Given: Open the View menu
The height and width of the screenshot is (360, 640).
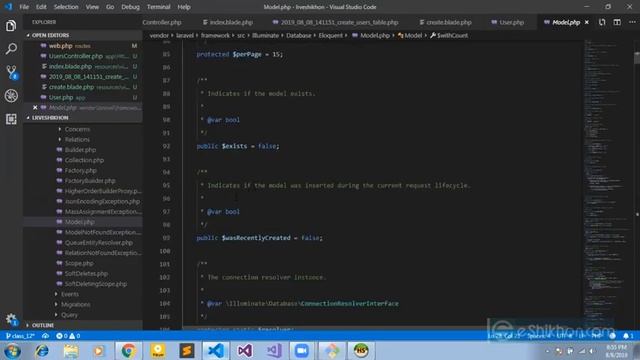Looking at the screenshot, I should click(x=92, y=7).
